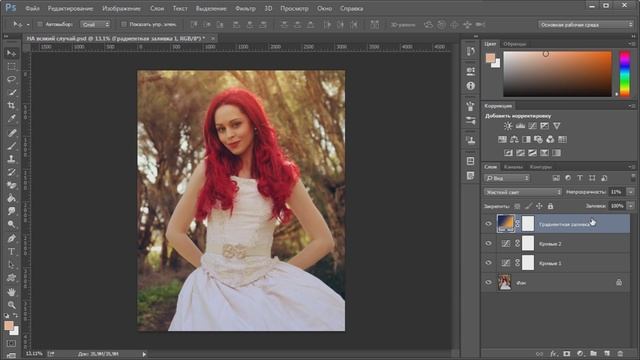Create a new group folder icon

[593, 353]
